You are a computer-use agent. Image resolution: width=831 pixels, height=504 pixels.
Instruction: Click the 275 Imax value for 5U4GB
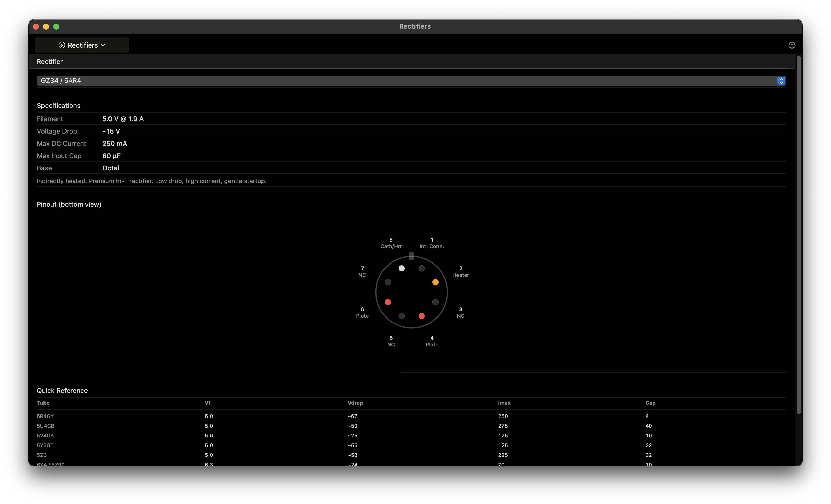pos(503,426)
